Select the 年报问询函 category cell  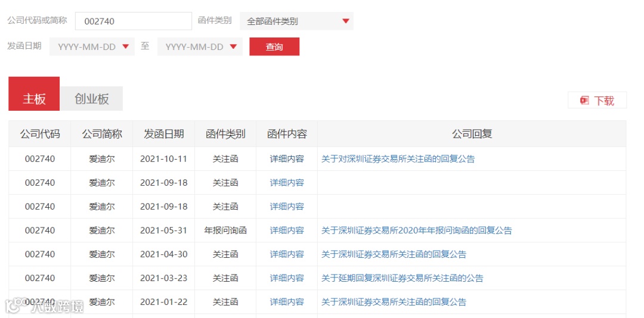click(225, 230)
